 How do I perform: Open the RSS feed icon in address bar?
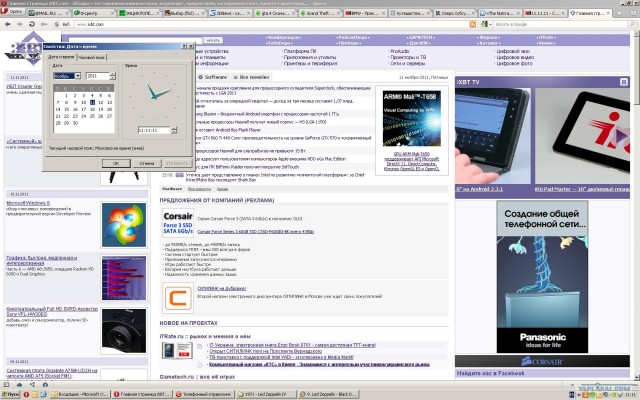click(x=473, y=24)
